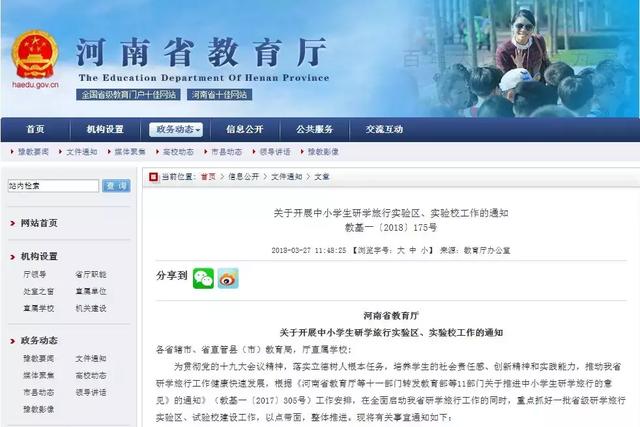The height and width of the screenshot is (427, 640).
Task: Open the 信息公开 navigation menu
Action: (245, 129)
